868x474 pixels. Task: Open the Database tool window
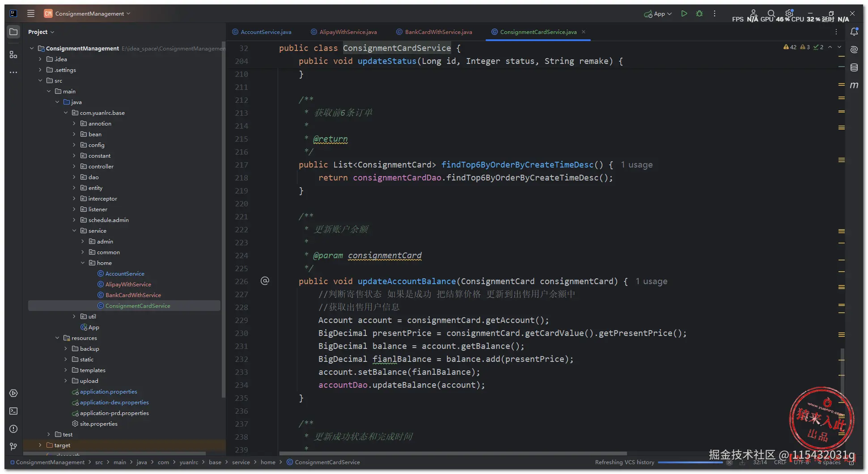point(854,67)
